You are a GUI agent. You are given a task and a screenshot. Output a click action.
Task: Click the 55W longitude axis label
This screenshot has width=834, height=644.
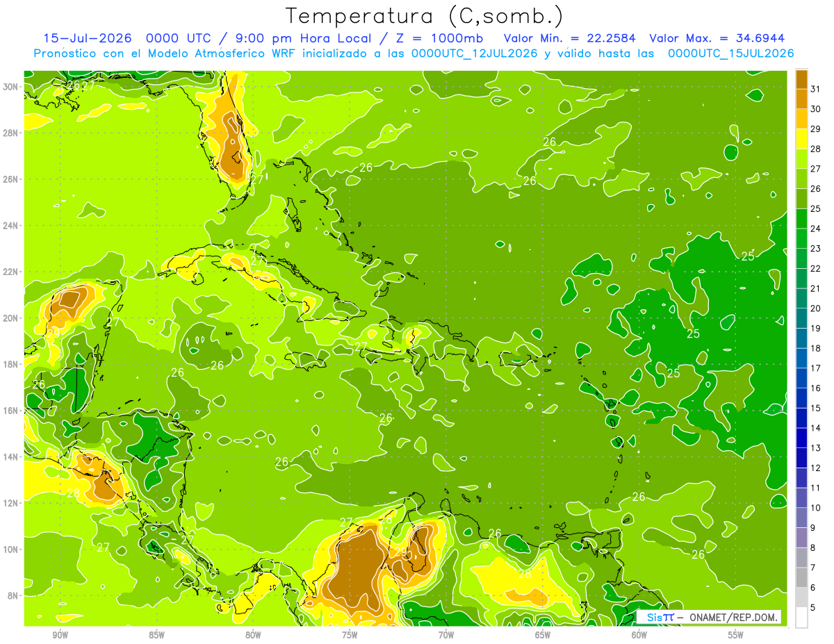(x=736, y=634)
